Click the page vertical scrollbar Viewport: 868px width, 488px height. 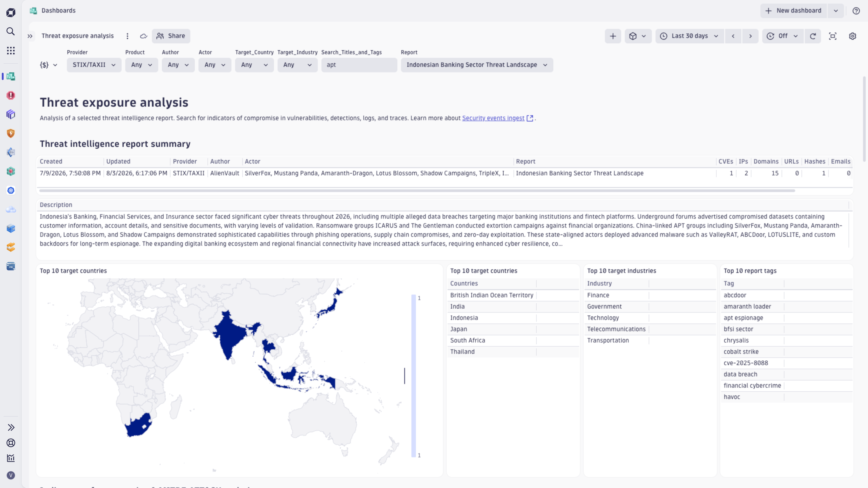tap(865, 119)
